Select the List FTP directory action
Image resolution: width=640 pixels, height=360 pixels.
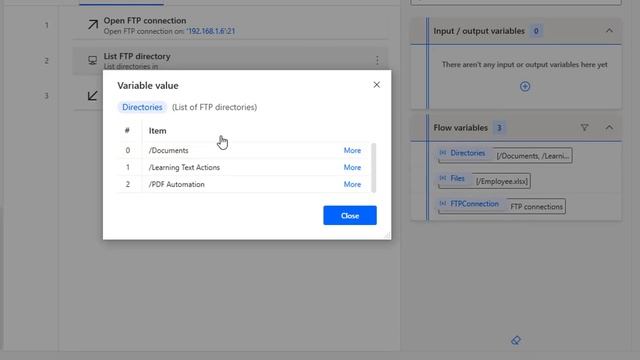(230, 60)
